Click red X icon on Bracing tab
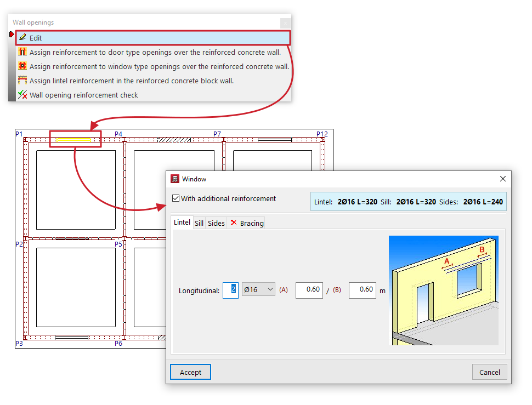The height and width of the screenshot is (405, 532). pyautogui.click(x=234, y=223)
